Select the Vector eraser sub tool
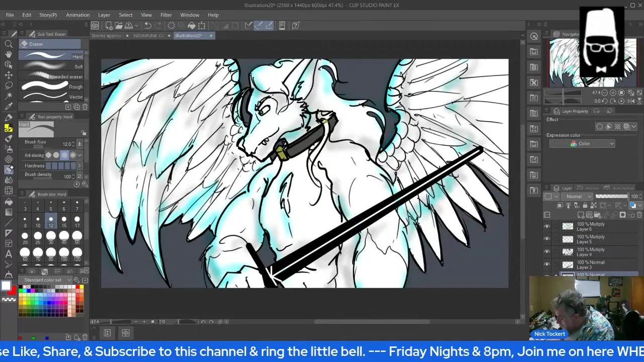This screenshot has height=362, width=644. [x=51, y=97]
